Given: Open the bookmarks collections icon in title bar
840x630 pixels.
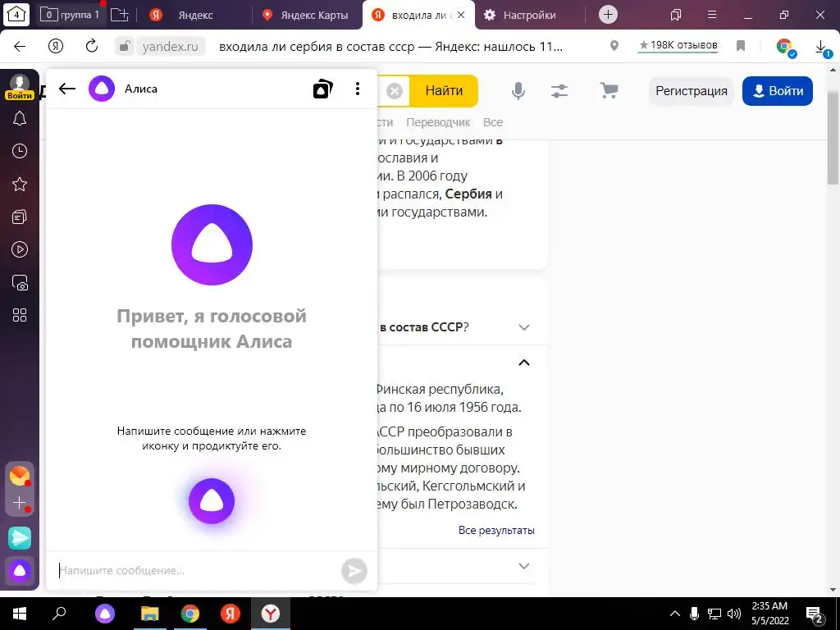Looking at the screenshot, I should [676, 15].
